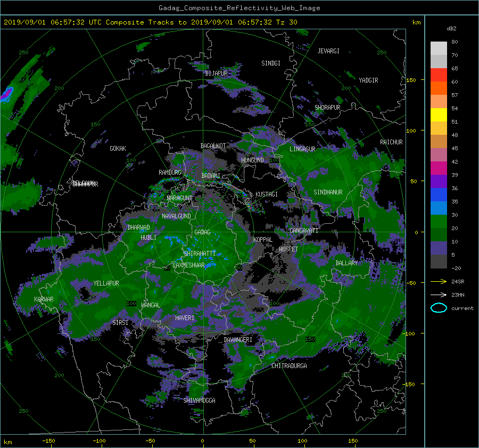Click the -150 tick on bottom km axis
This screenshot has height=448, width=479.
48,441
